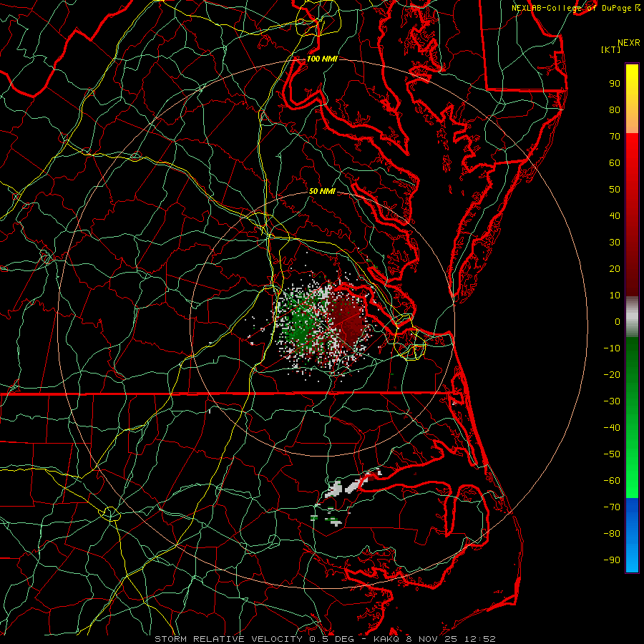Click the storm relative velocity footer caption

325,639
